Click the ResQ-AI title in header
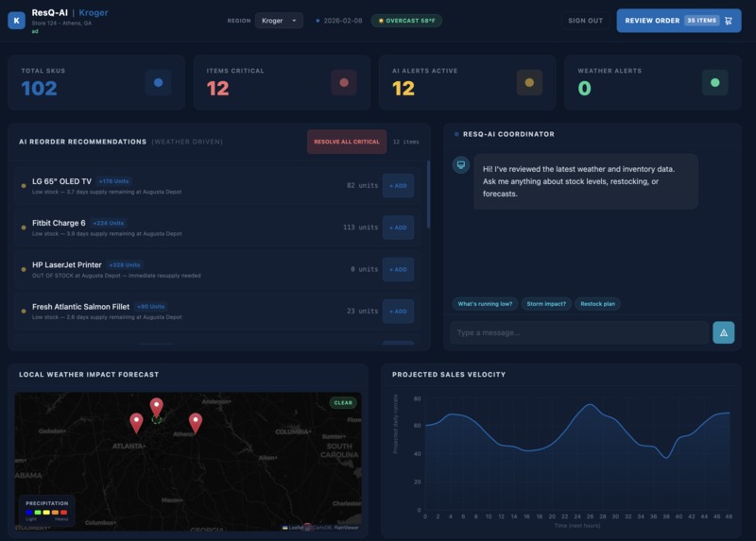 point(50,13)
